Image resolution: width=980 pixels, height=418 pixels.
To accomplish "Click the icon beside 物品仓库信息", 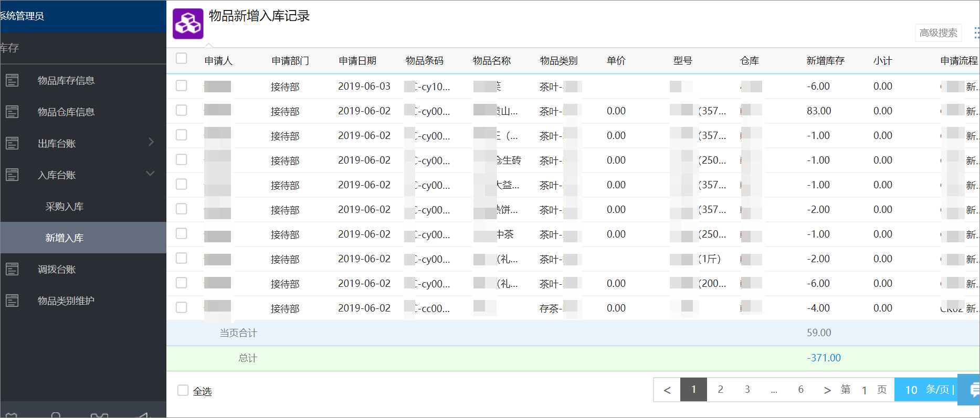I will pyautogui.click(x=12, y=112).
